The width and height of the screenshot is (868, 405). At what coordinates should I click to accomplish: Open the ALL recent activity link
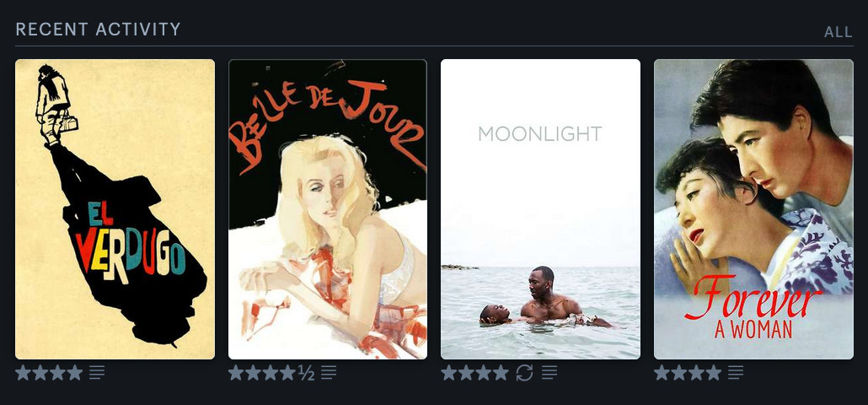(839, 32)
